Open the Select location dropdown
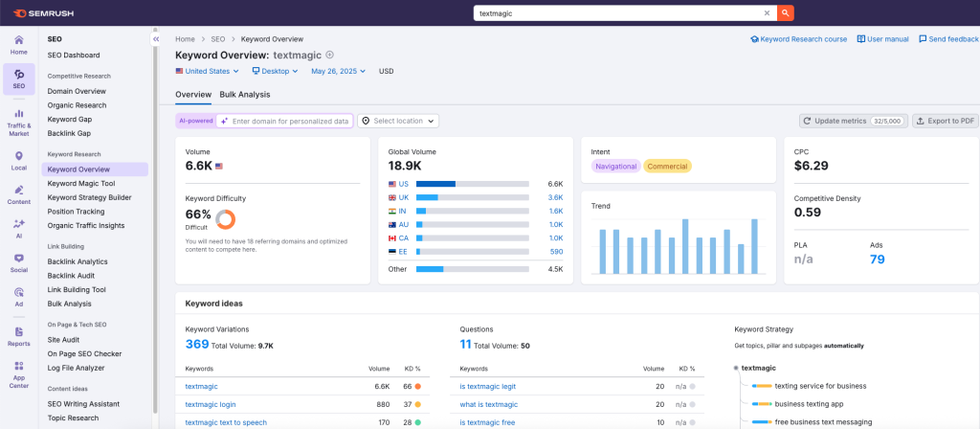The image size is (980, 429). coord(398,121)
